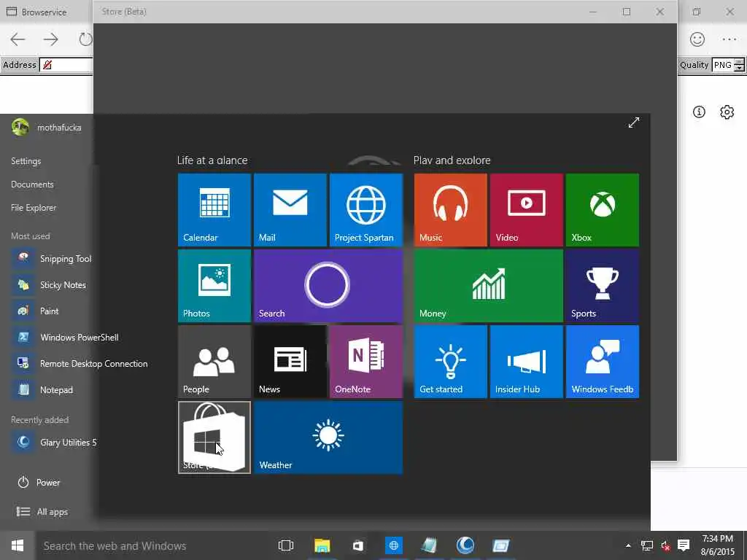Open Settings from Start menu
Image resolution: width=747 pixels, height=560 pixels.
coord(26,161)
